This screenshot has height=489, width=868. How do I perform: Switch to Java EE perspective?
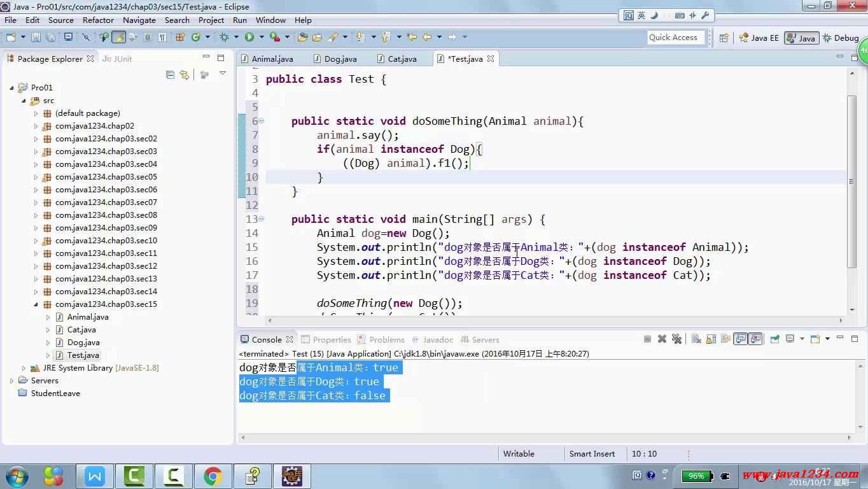[759, 38]
